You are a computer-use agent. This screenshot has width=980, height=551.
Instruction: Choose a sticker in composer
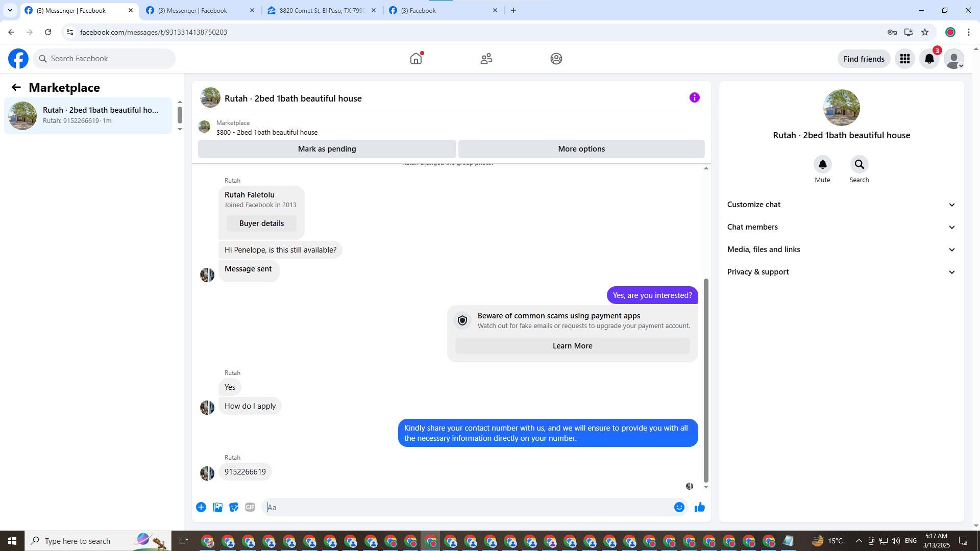234,507
